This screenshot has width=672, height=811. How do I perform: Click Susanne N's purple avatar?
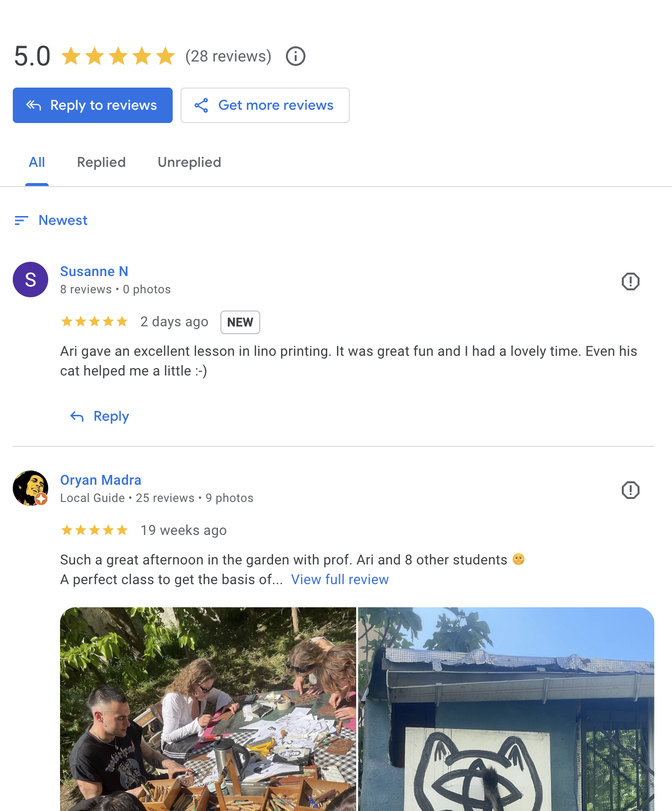31,280
